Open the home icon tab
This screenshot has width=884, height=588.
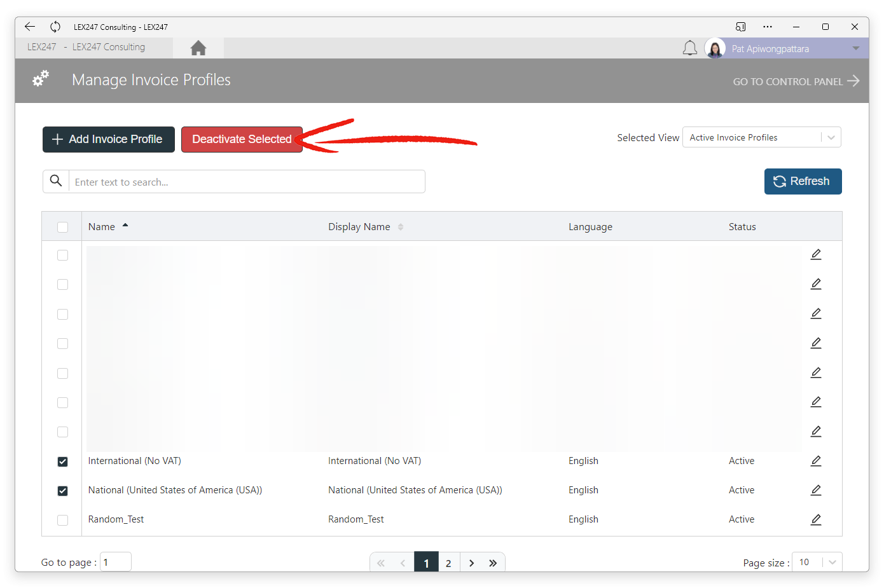(x=198, y=48)
